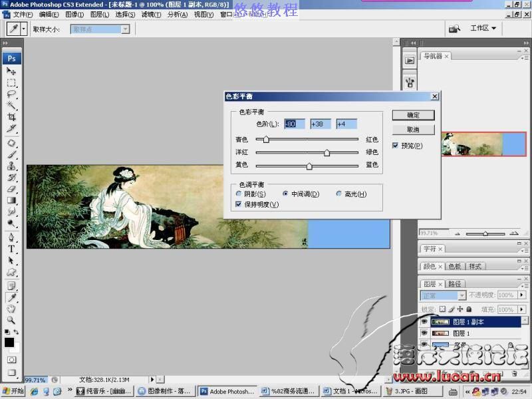Open the 滤镜(T) menu

click(x=151, y=15)
